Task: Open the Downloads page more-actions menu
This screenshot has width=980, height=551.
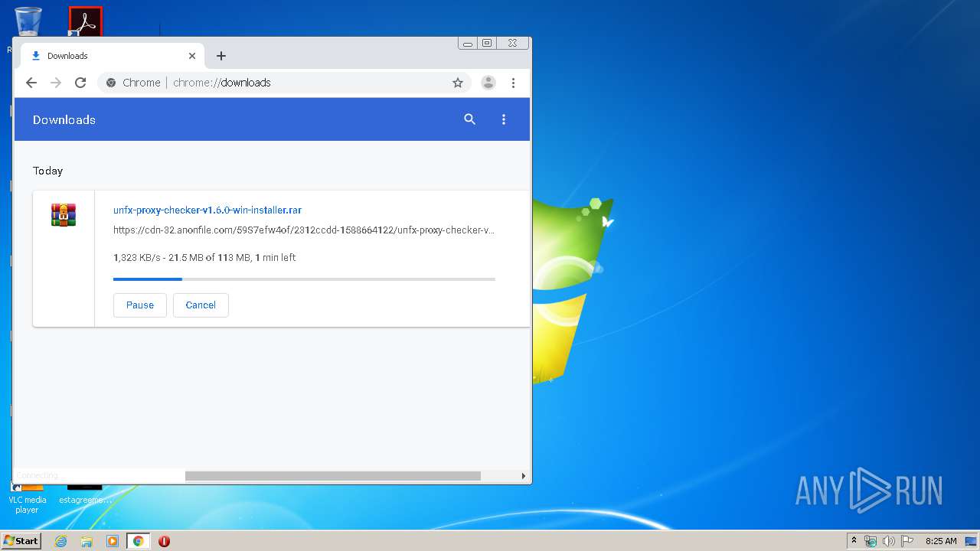Action: pos(504,119)
